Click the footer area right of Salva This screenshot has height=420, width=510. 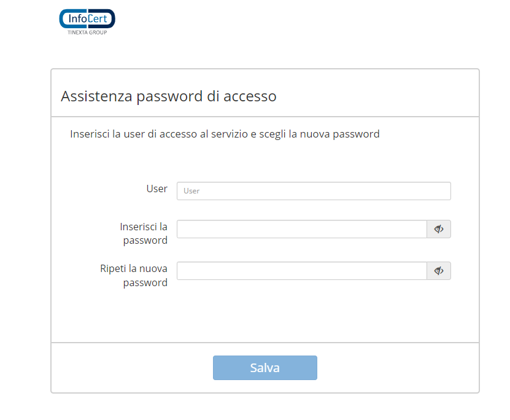click(398, 368)
